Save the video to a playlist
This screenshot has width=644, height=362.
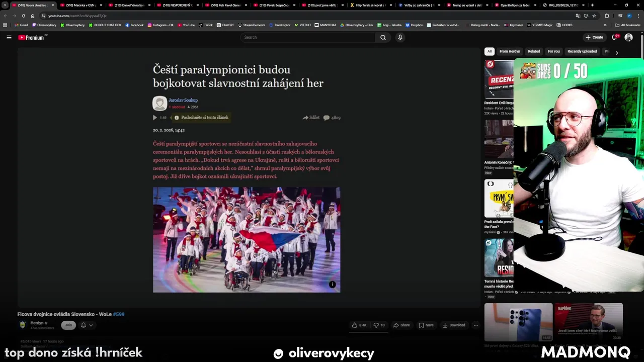tap(426, 325)
